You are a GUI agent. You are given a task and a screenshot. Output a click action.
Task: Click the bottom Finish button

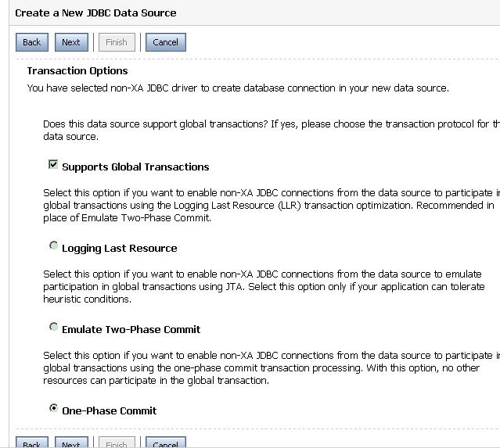(x=116, y=443)
